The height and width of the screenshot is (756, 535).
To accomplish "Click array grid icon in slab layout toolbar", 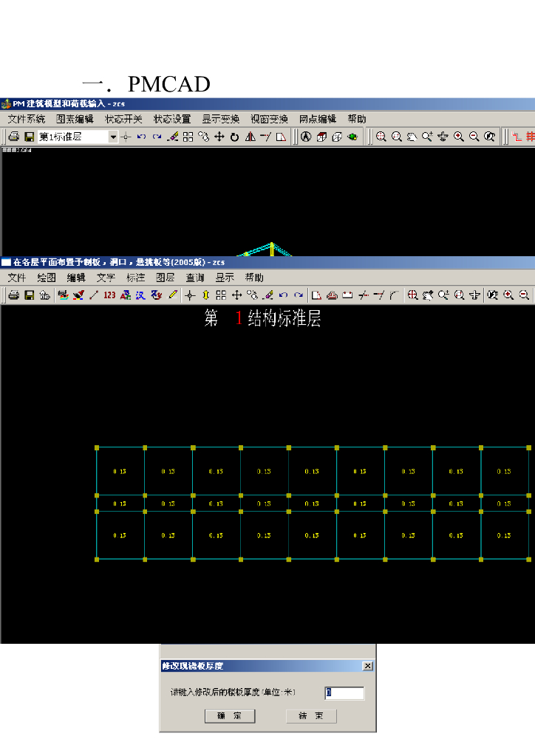I will (221, 295).
